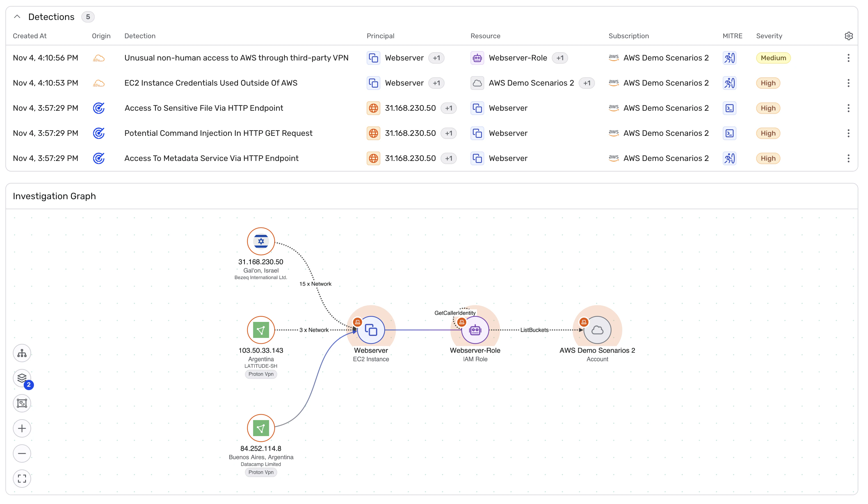Select the Webserver EC2 Instance graph node
This screenshot has width=868, height=504.
pos(371,330)
